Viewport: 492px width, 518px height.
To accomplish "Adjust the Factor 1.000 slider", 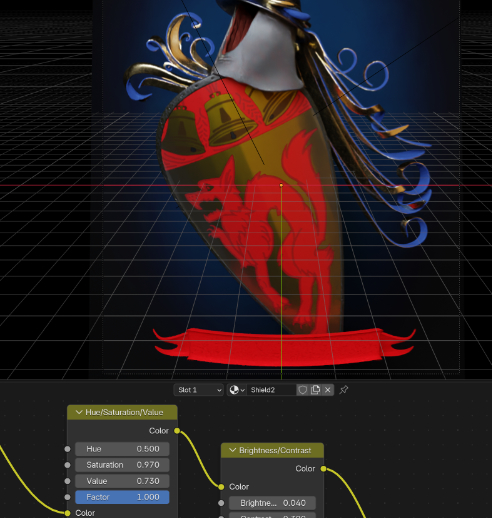I will pos(122,497).
